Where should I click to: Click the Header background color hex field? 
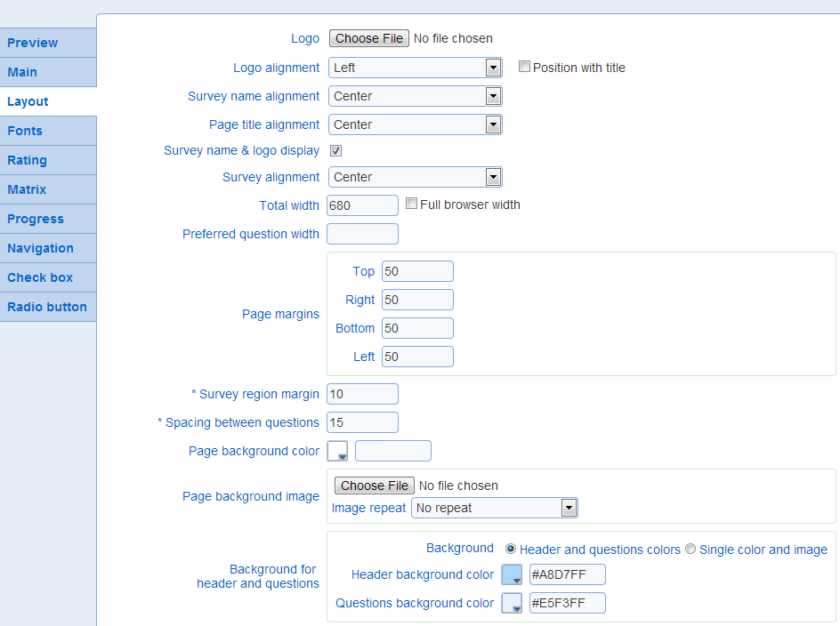point(568,574)
